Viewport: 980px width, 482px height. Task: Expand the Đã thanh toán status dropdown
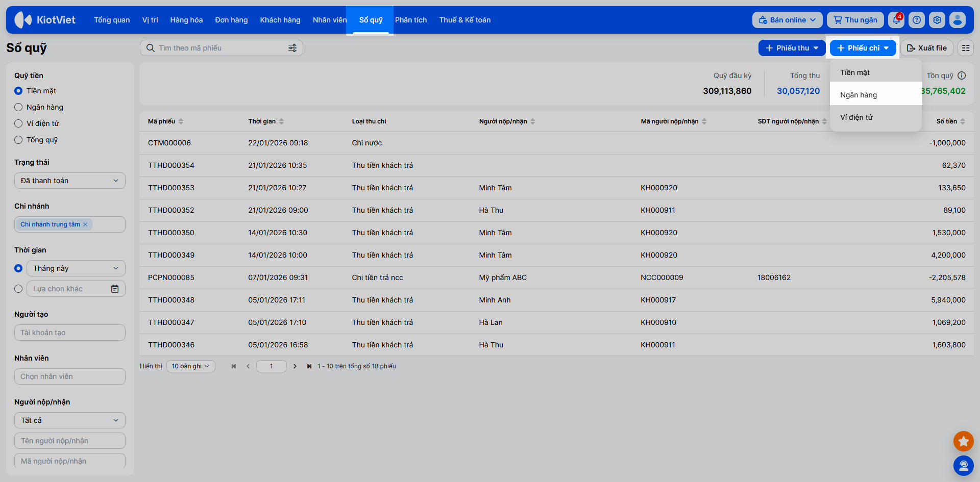click(70, 181)
